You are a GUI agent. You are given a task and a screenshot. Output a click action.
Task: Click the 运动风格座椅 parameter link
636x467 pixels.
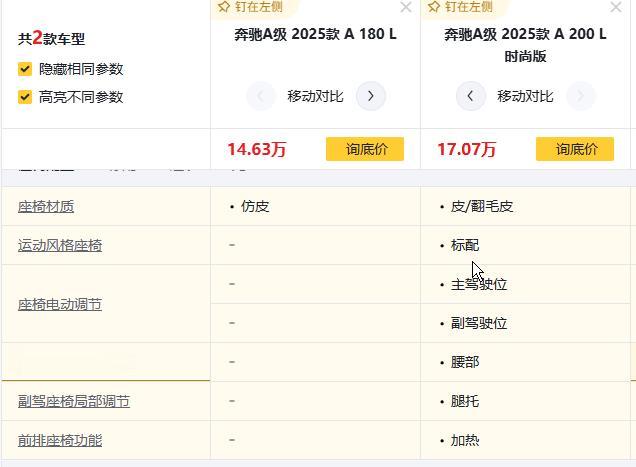pyautogui.click(x=60, y=245)
